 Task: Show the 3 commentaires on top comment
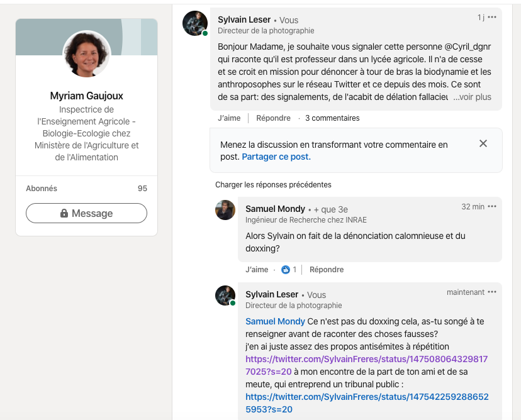tap(332, 118)
